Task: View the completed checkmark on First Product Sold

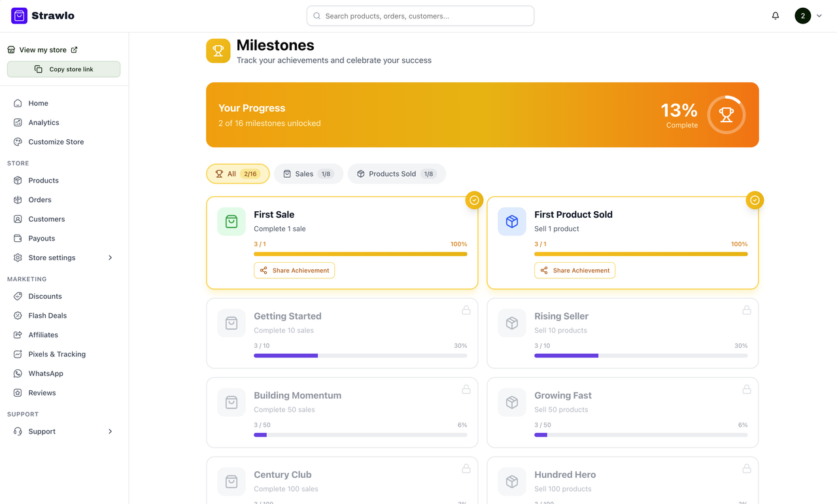Action: [755, 200]
